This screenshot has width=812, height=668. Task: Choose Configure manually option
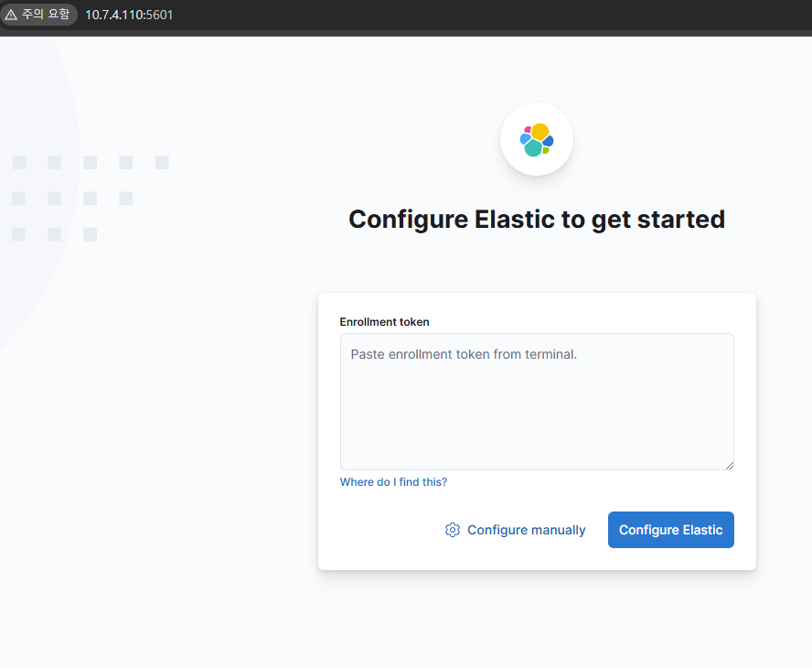[x=515, y=530]
